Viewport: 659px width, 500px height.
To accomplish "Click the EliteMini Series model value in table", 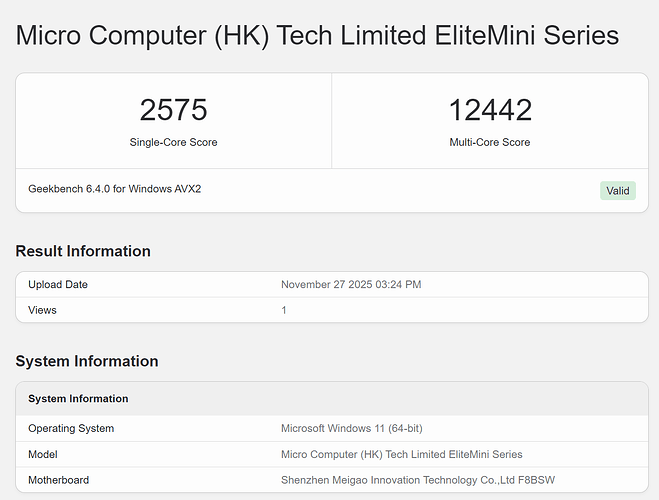I will pyautogui.click(x=402, y=454).
